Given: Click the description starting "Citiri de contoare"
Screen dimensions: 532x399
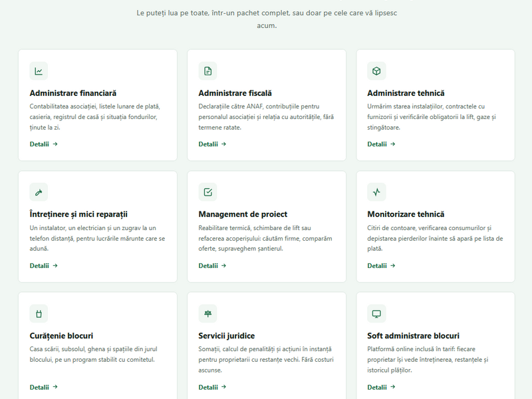Looking at the screenshot, I should pos(435,238).
